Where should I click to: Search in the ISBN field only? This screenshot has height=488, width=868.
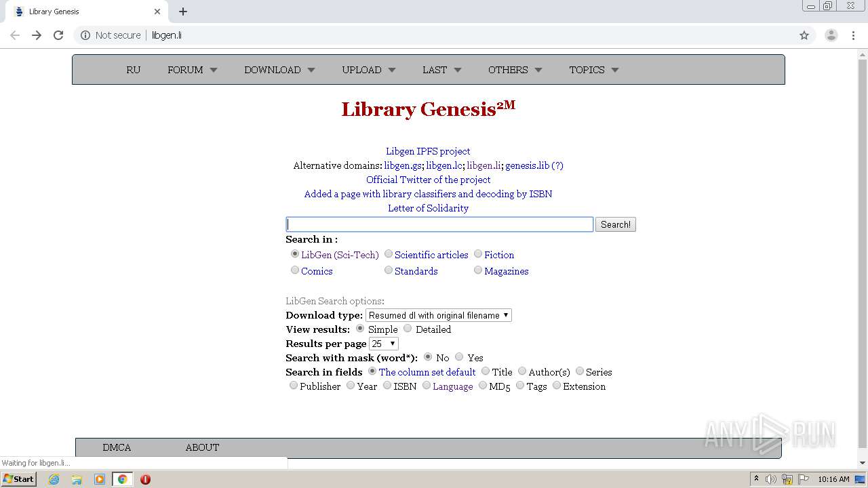387,386
